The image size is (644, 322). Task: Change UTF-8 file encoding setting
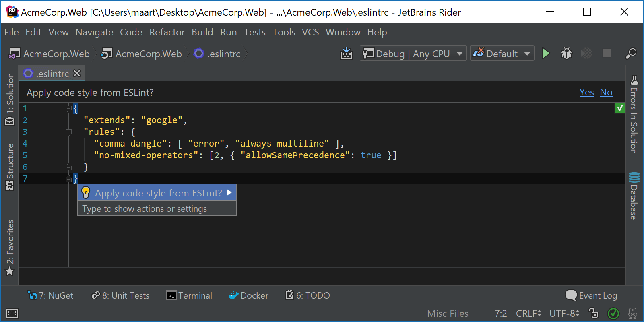point(564,313)
